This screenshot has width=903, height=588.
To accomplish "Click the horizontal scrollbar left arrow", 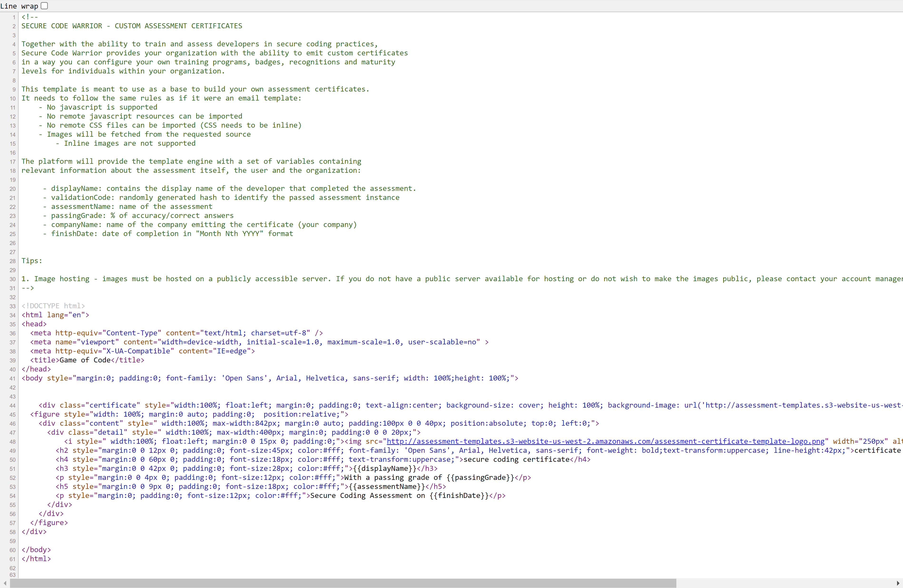I will [5, 583].
